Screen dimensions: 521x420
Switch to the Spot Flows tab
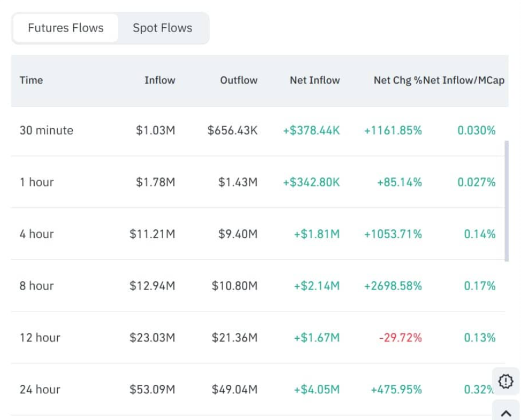point(162,28)
